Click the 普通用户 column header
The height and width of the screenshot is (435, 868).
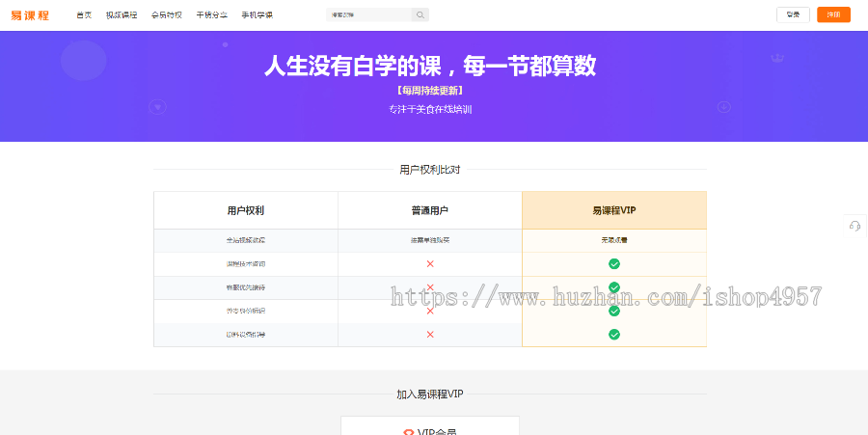(x=430, y=210)
